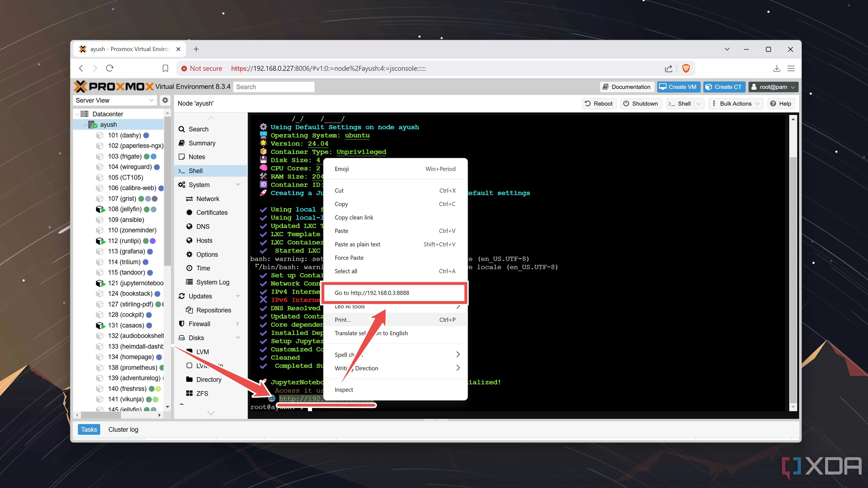The height and width of the screenshot is (488, 868).
Task: Switch to the Cluster log tab
Action: point(123,429)
